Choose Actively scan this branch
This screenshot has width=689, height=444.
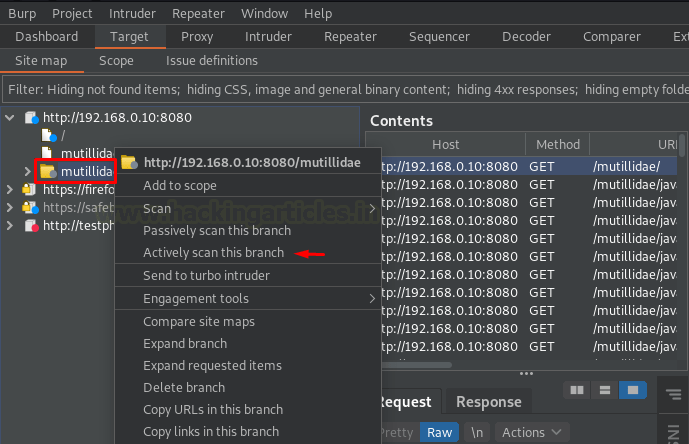tap(213, 253)
